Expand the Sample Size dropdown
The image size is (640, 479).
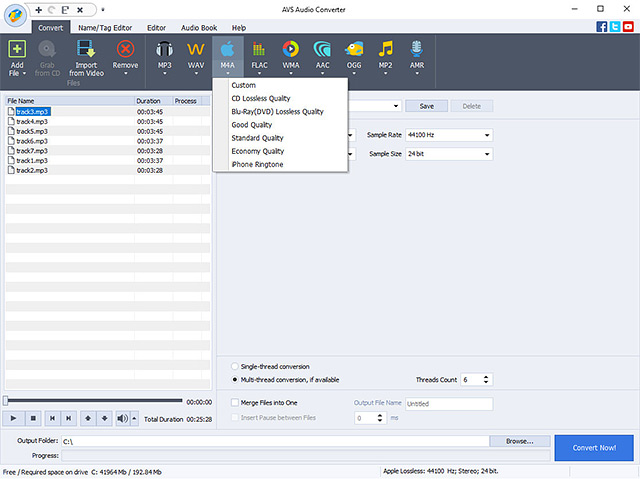[448, 154]
